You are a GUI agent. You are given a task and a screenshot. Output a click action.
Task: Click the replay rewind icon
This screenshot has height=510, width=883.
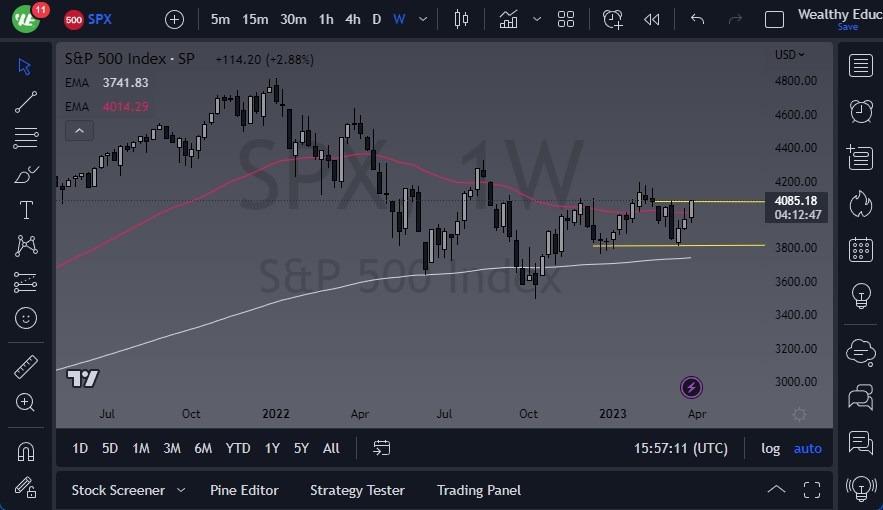coord(652,19)
